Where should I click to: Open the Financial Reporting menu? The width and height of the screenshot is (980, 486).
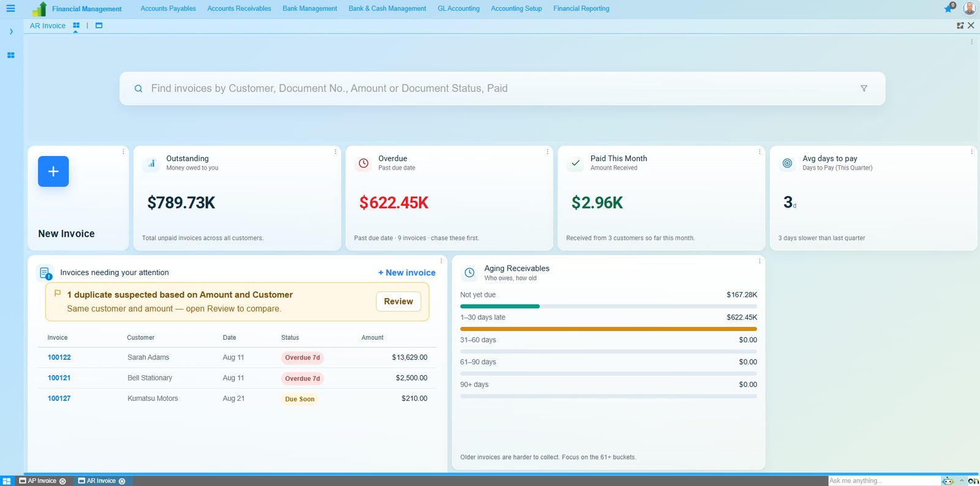click(581, 9)
